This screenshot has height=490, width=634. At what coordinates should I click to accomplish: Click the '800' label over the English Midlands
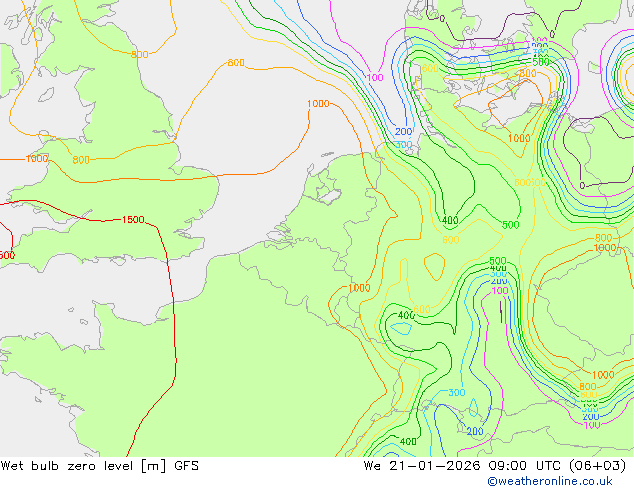81,160
